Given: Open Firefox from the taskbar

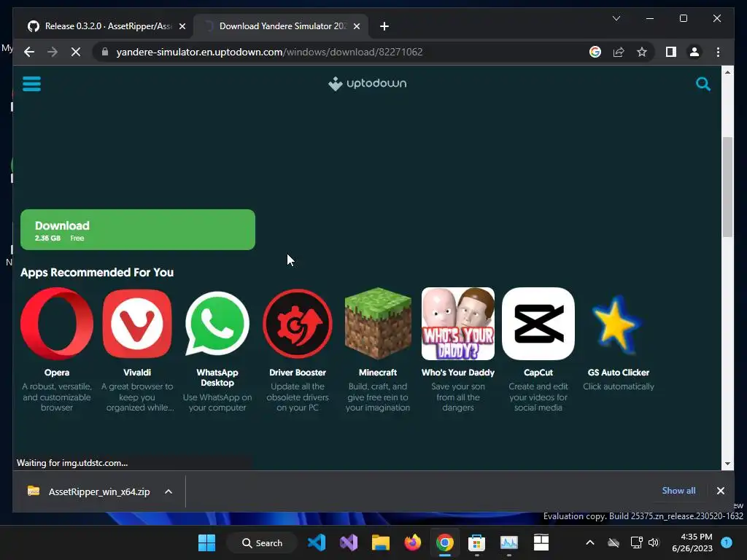Looking at the screenshot, I should 413,542.
